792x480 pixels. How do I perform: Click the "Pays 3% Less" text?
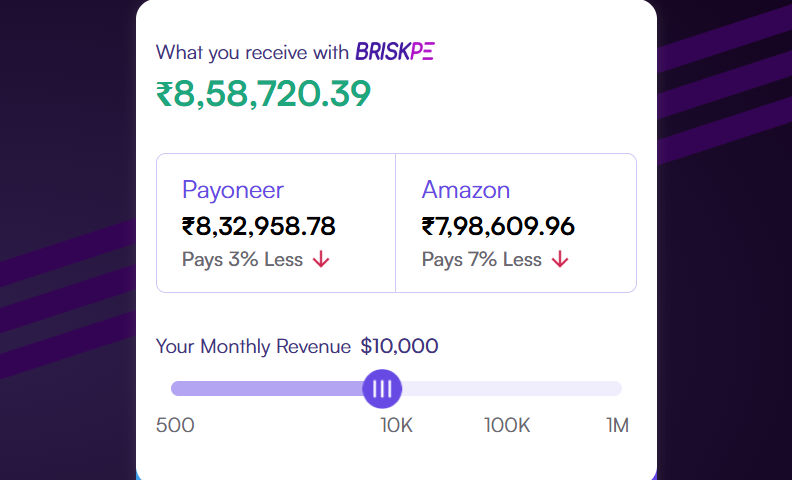point(242,260)
